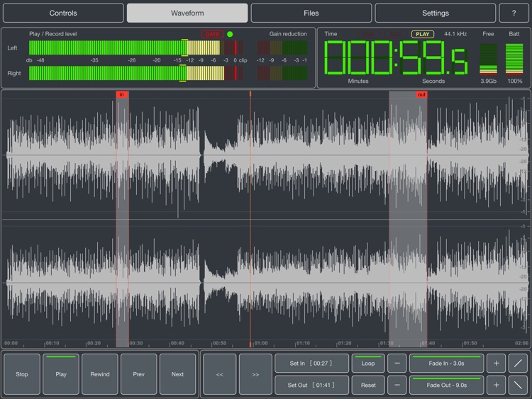Click the 3.9Gb free space value

(x=488, y=81)
